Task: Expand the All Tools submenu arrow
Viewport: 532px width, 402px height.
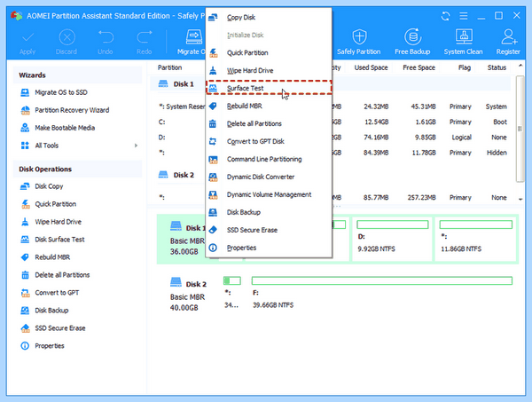Action: (x=136, y=146)
